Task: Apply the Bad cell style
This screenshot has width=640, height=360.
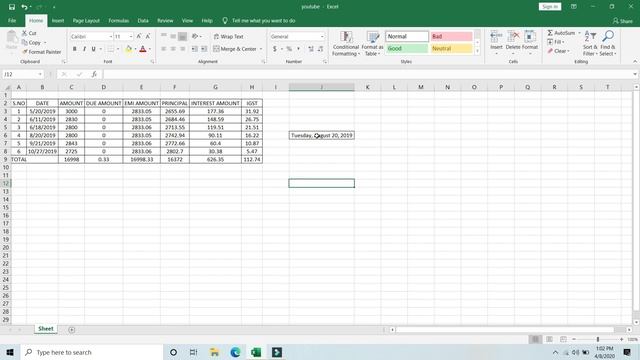Action: pyautogui.click(x=451, y=36)
